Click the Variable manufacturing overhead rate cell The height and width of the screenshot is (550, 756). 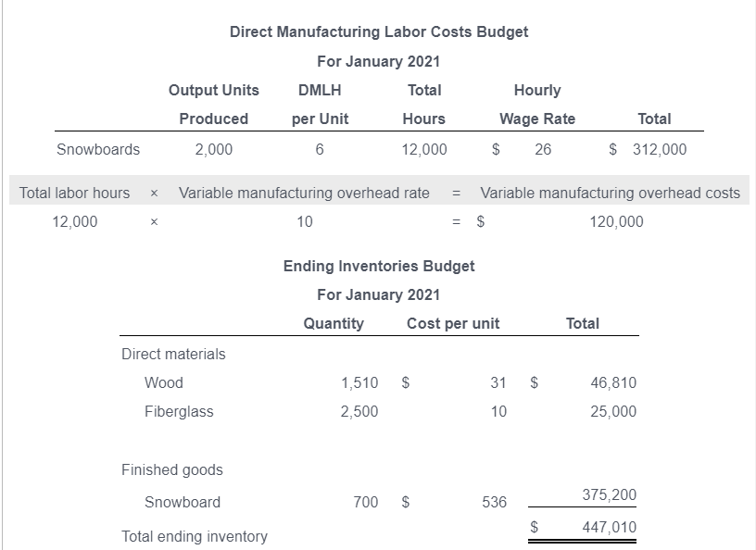(304, 193)
